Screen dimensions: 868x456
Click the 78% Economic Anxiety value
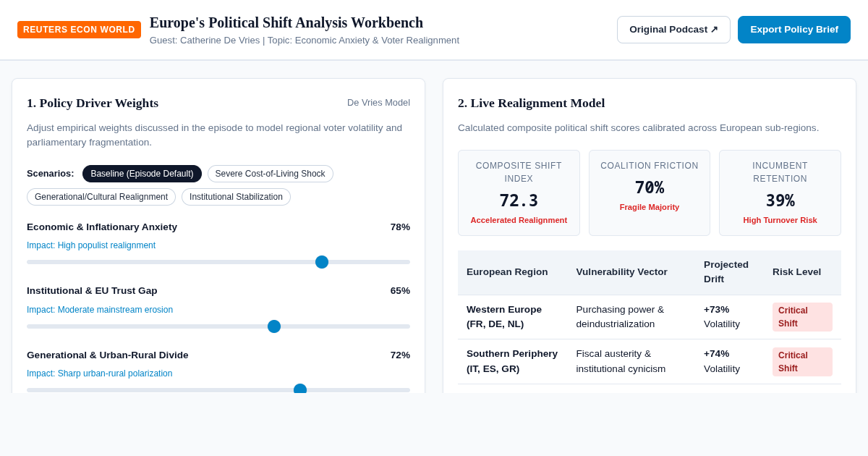pos(400,227)
